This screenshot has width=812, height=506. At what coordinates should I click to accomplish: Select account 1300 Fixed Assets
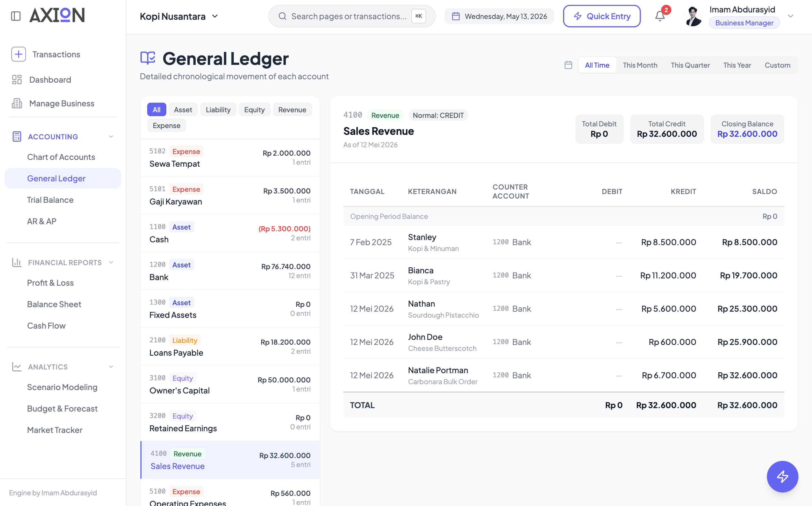[230, 309]
